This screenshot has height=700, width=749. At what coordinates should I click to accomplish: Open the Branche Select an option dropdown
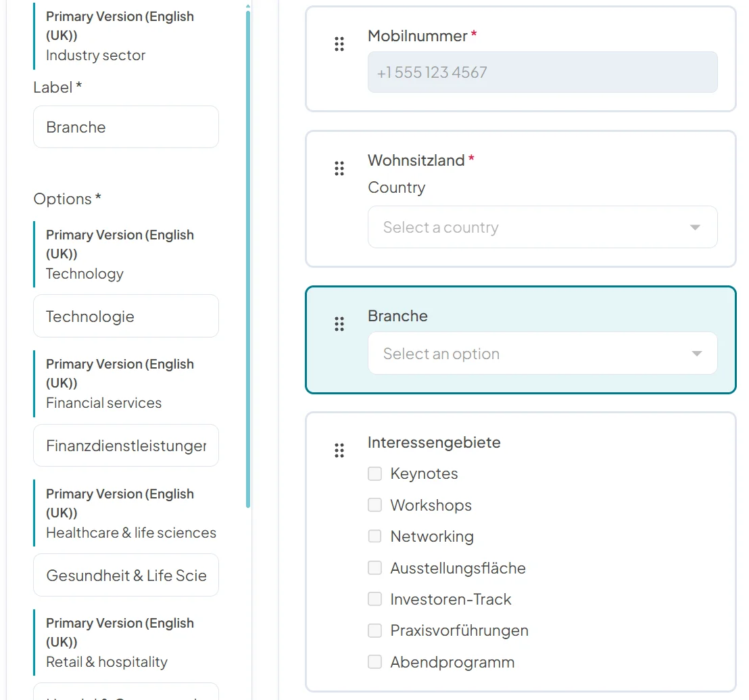point(542,353)
